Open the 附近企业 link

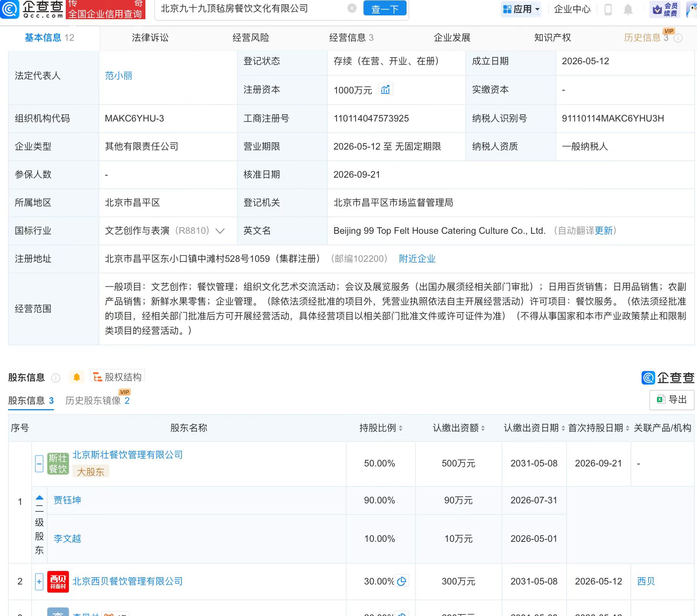417,259
